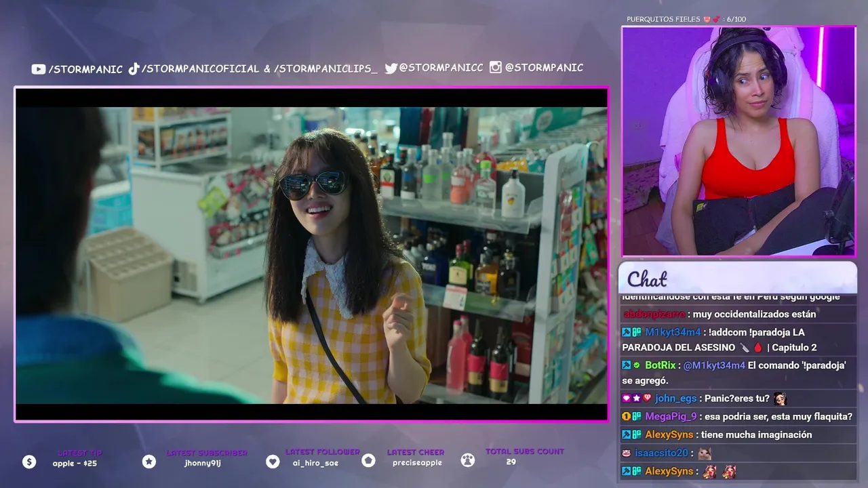Click the 'LATEST TIP' label
This screenshot has width=868, height=488.
click(x=81, y=453)
